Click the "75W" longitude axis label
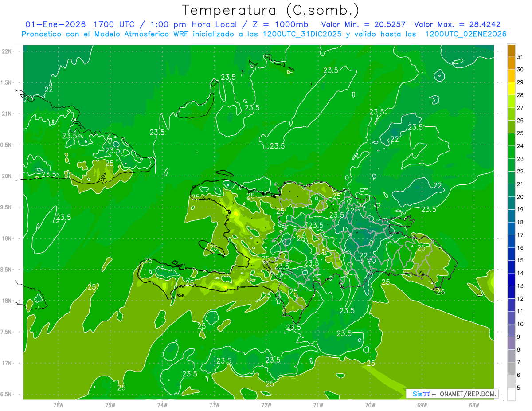Image resolution: width=532 pixels, height=411 pixels. click(110, 405)
